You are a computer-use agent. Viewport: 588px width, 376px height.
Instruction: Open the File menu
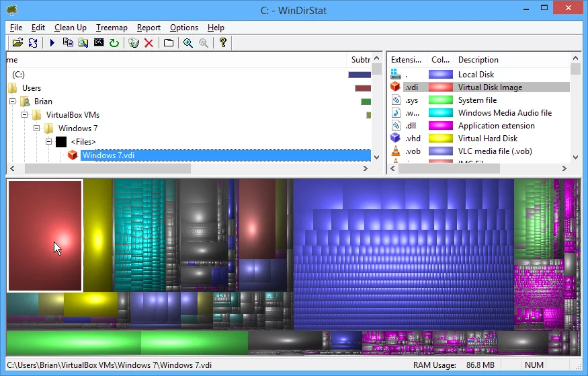(x=16, y=28)
